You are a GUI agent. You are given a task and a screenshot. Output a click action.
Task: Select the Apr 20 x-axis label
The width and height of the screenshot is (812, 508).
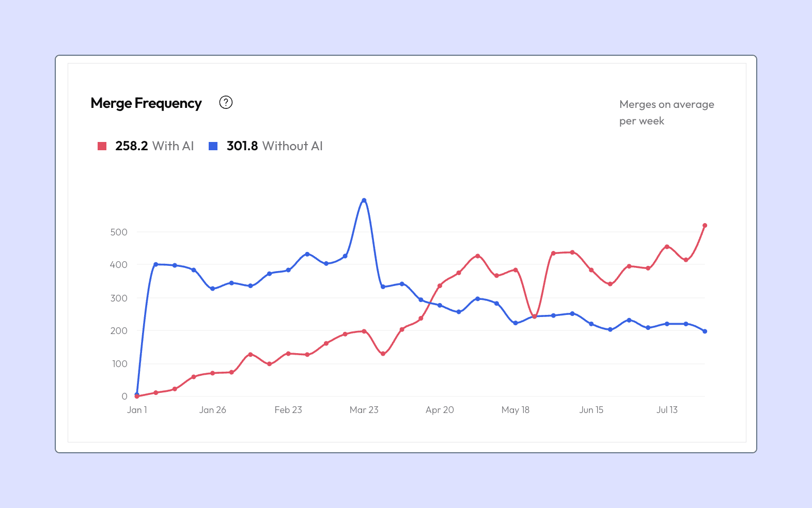click(440, 410)
